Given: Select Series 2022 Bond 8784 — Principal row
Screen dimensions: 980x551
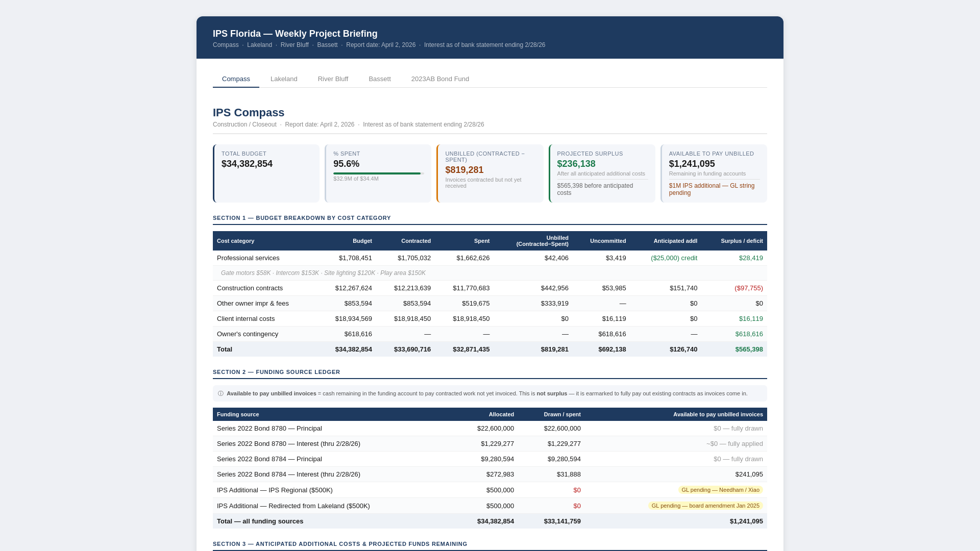Looking at the screenshot, I should (x=490, y=459).
